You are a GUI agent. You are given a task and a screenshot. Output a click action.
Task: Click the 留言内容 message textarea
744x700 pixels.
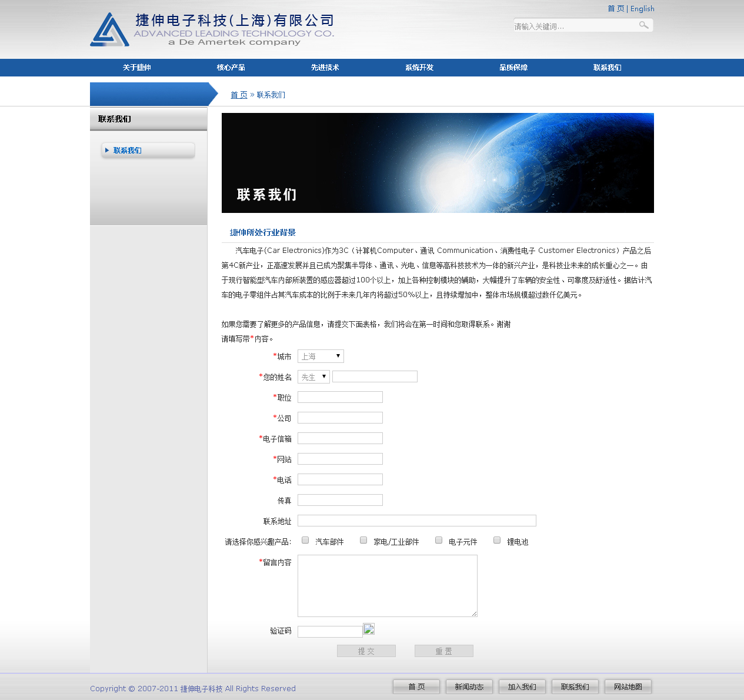point(387,586)
